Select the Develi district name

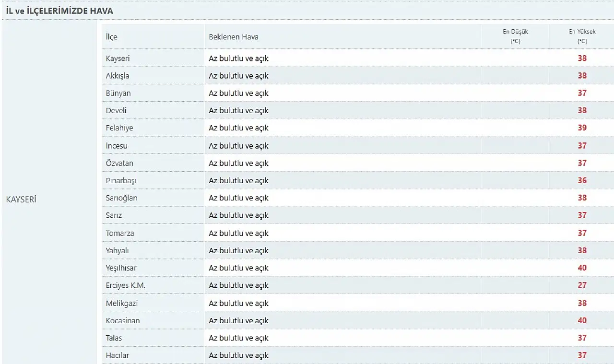(116, 110)
